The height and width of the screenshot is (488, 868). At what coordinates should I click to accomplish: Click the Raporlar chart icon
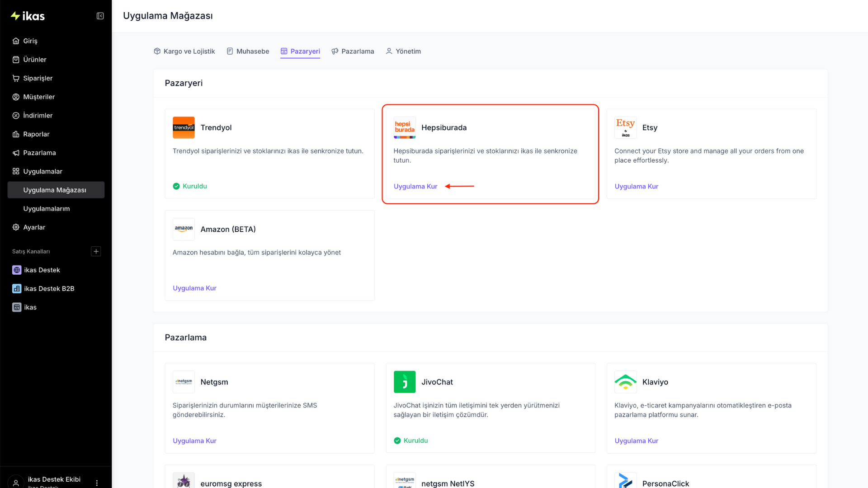click(x=16, y=134)
